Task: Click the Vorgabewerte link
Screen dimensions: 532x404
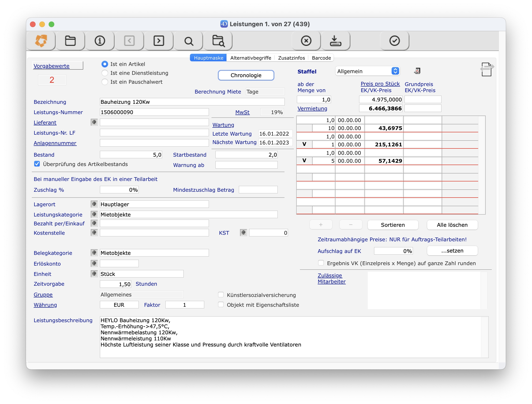Action: click(51, 66)
